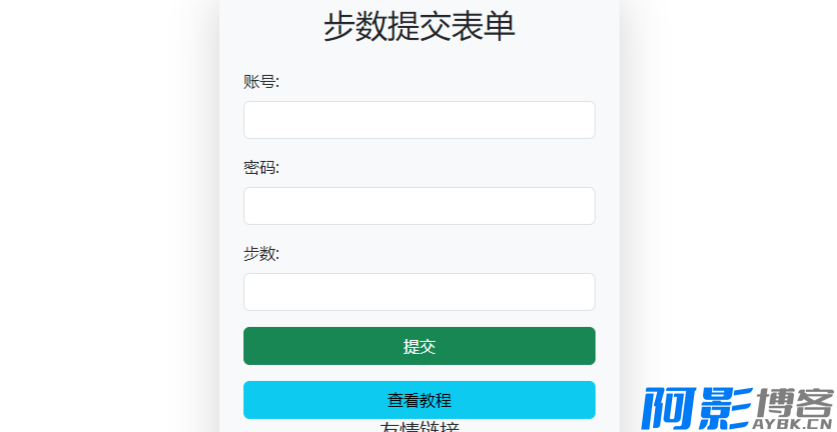
Task: Click the 提交 characters in the page title
Action: pos(419,27)
